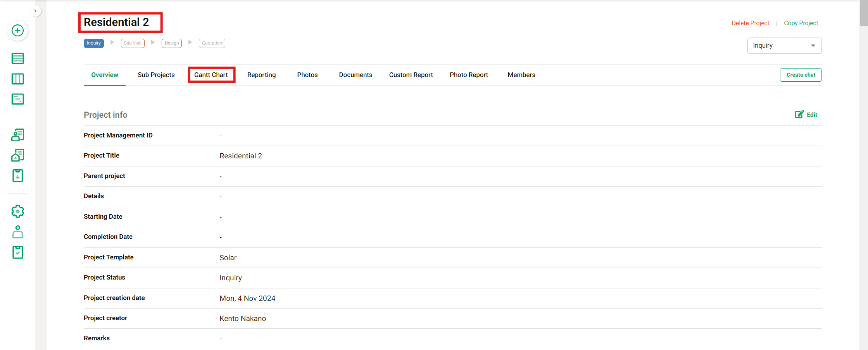
Task: Open the create new project icon
Action: click(x=17, y=31)
